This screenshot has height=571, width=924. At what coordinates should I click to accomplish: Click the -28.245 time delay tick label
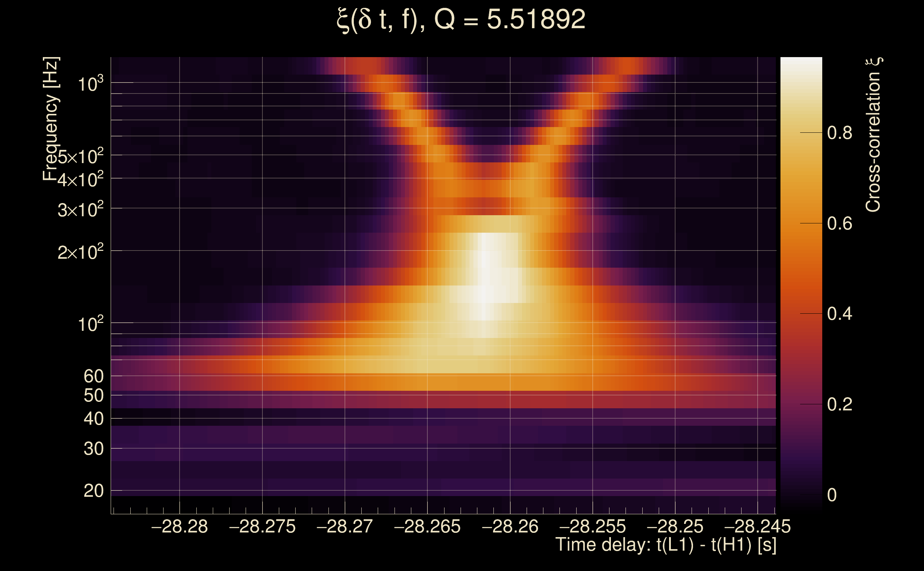point(757,526)
